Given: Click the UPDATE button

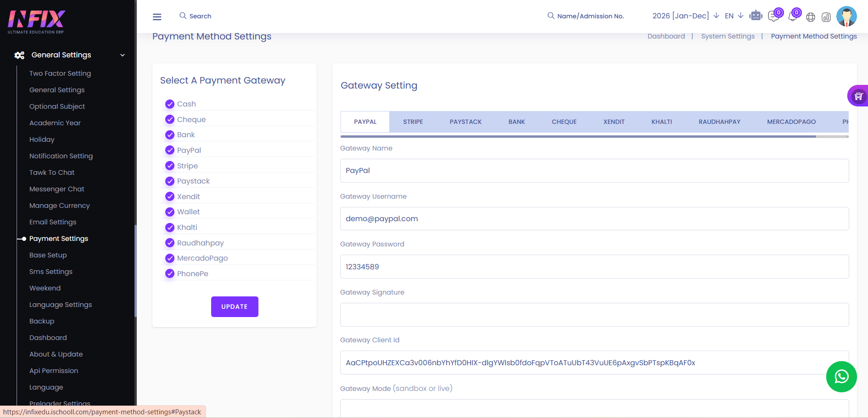Looking at the screenshot, I should coord(235,307).
